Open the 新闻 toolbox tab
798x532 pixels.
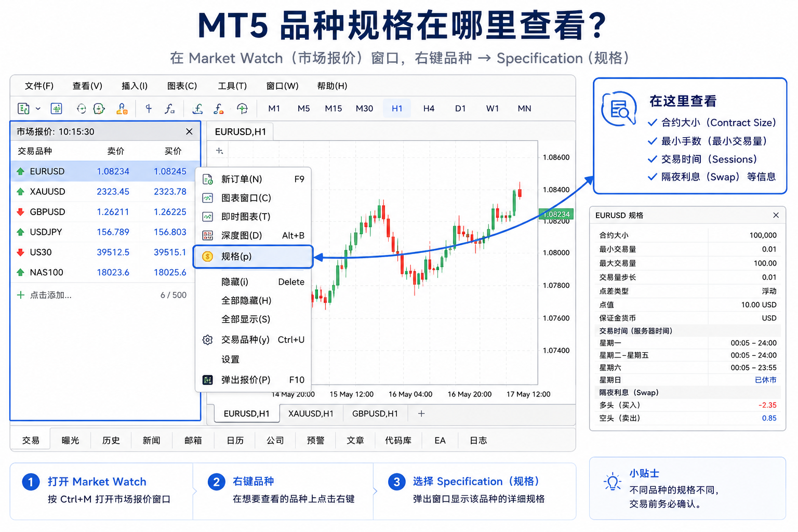point(151,441)
